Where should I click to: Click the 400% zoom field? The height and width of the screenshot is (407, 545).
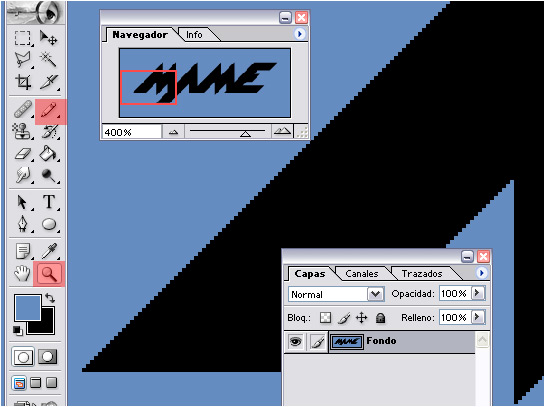click(131, 132)
